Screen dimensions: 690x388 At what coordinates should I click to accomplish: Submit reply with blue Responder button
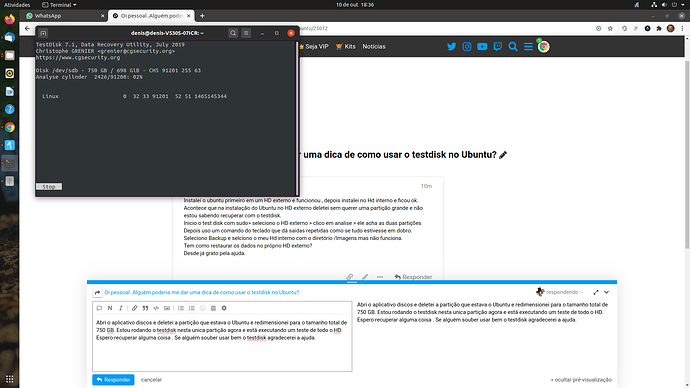[113, 380]
